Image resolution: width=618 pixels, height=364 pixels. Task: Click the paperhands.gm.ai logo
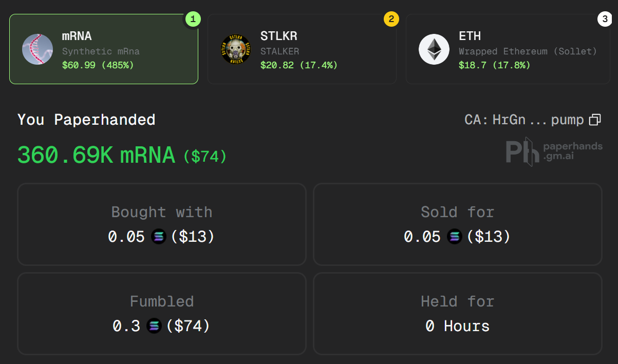[x=554, y=151]
